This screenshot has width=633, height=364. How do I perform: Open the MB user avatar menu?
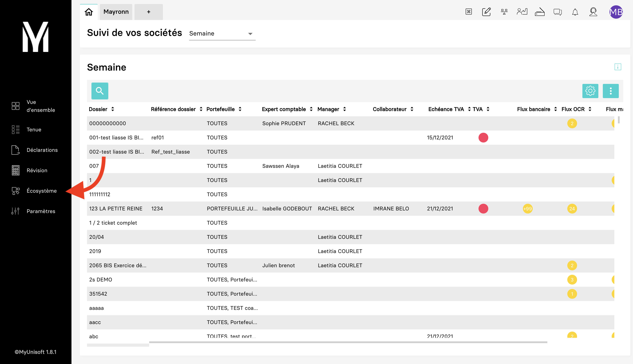616,12
